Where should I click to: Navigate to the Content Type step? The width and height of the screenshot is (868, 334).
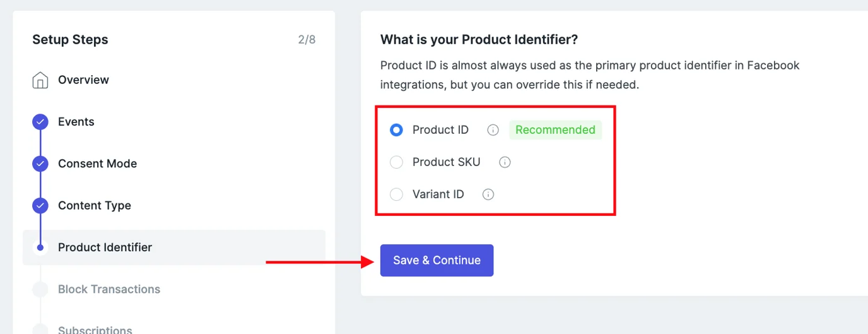(95, 206)
